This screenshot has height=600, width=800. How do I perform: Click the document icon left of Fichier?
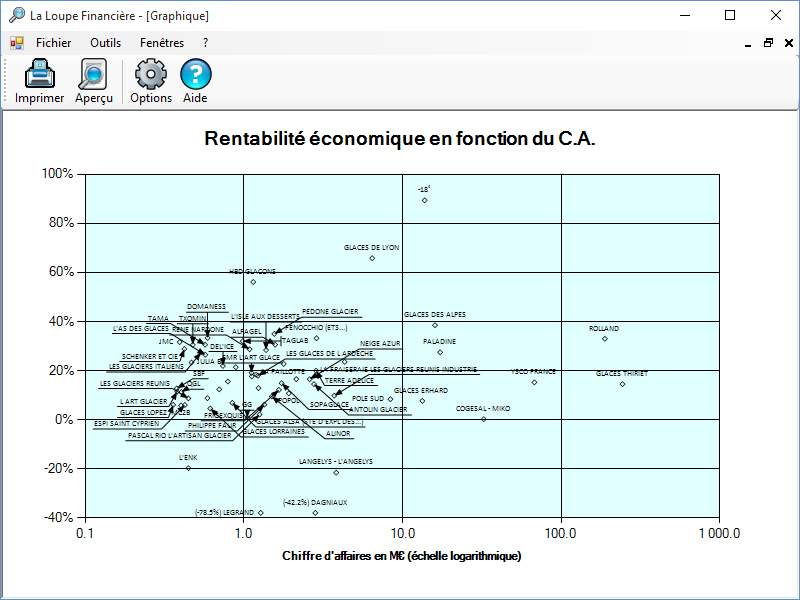(x=17, y=43)
